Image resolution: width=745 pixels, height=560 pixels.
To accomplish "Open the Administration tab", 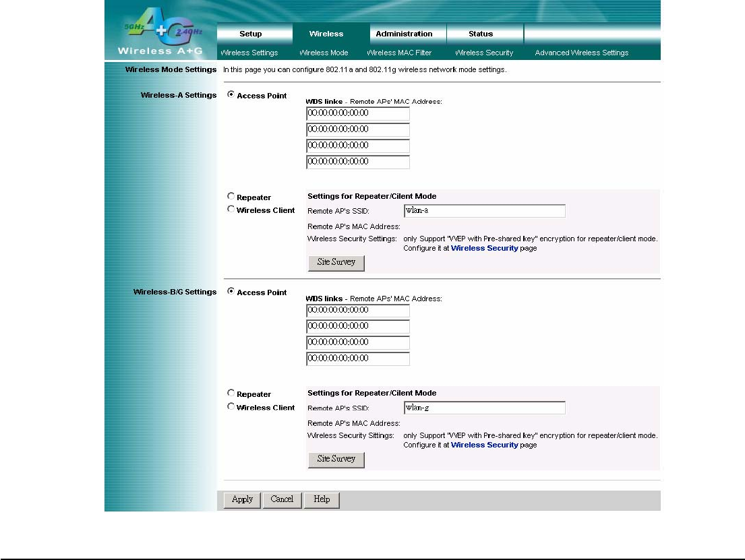I will tap(404, 34).
